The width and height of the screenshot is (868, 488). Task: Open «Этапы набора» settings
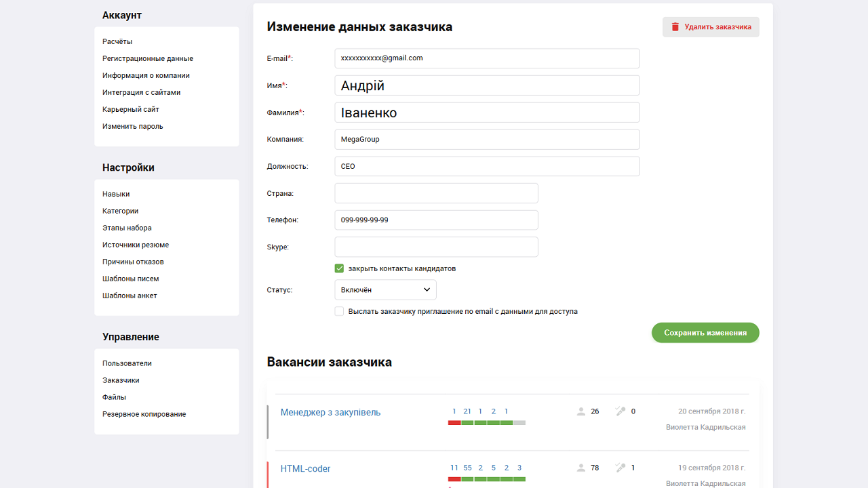126,228
